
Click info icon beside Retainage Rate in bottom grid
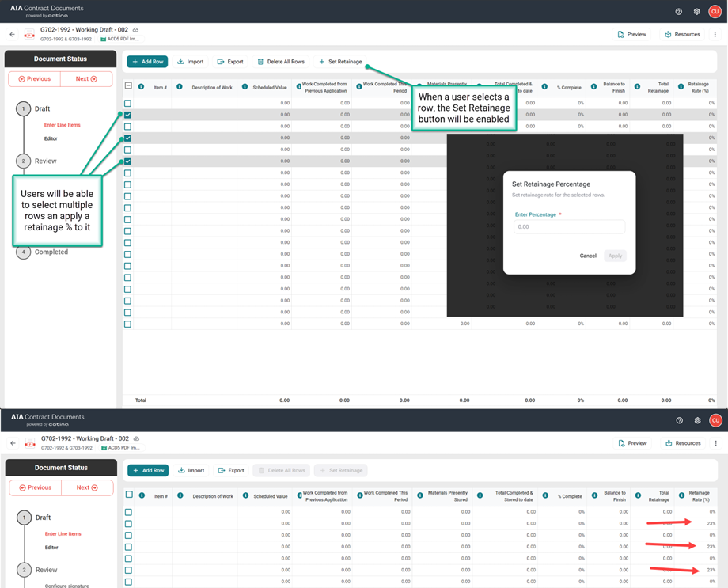click(x=681, y=496)
